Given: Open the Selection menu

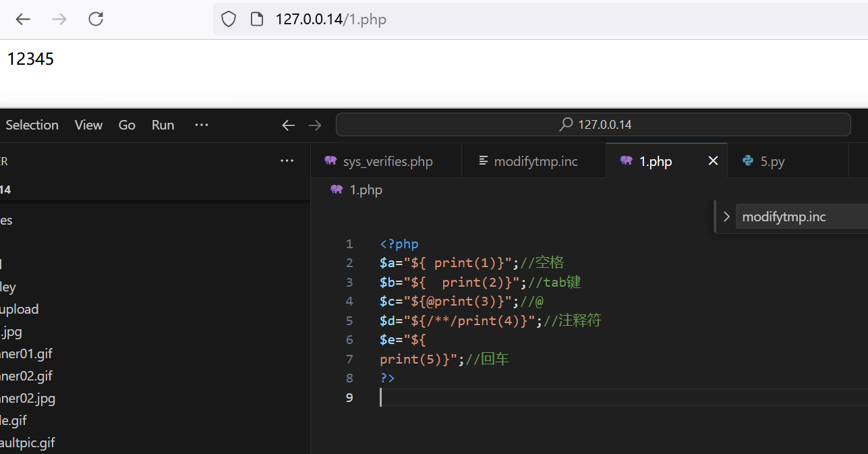Looking at the screenshot, I should [32, 125].
